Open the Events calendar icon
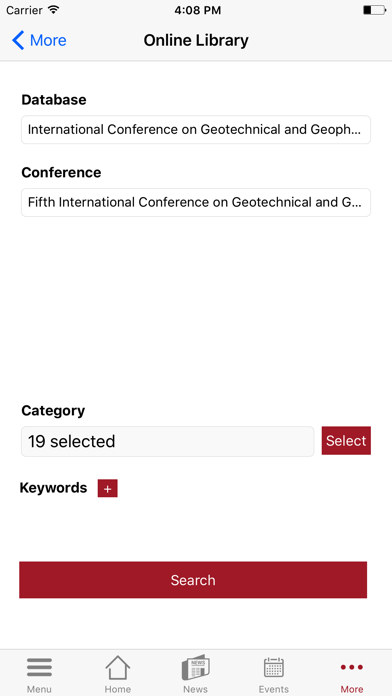392x696 pixels. point(274,667)
